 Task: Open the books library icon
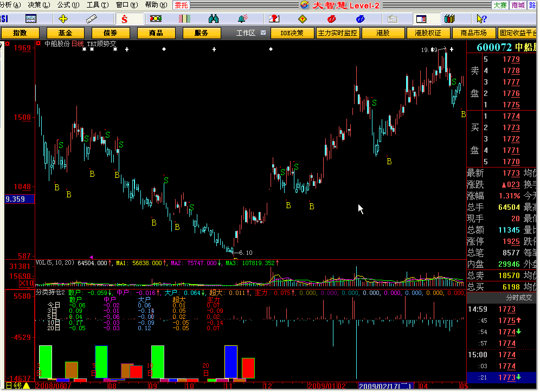coord(449,18)
